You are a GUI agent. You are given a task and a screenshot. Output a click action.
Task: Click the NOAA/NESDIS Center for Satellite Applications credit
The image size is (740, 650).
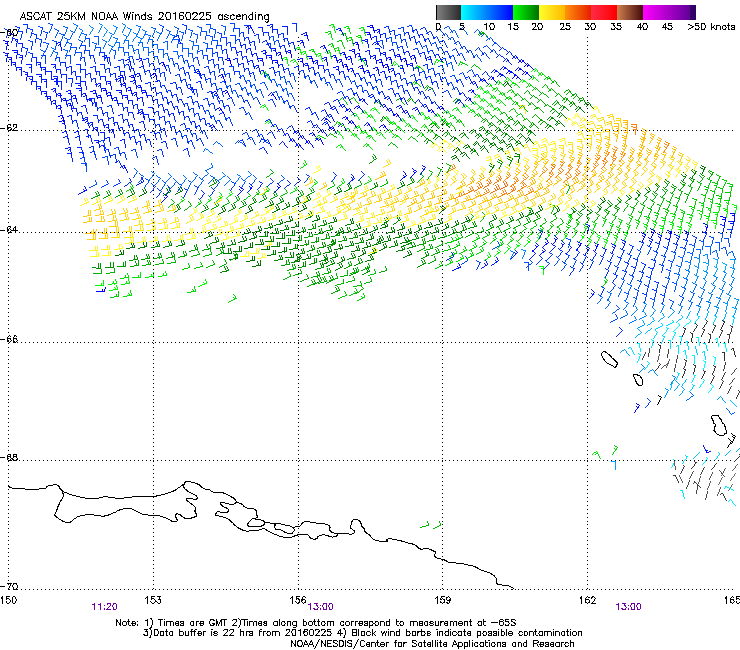point(432,644)
